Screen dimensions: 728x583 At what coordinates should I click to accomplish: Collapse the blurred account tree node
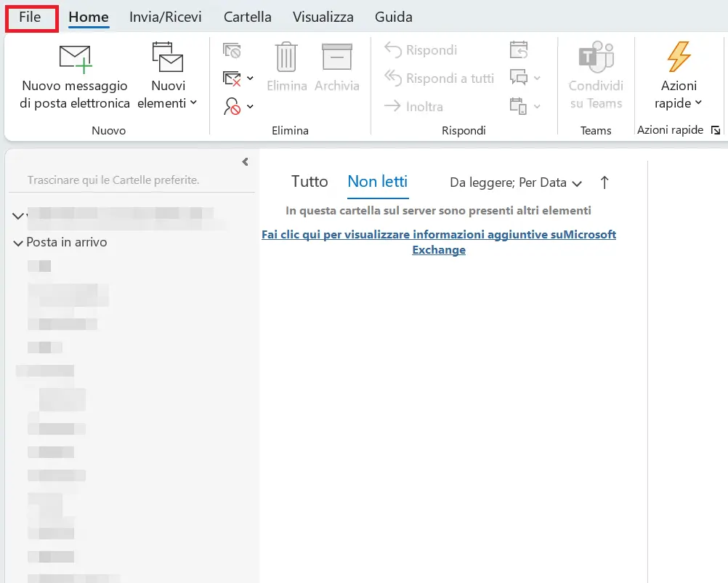tap(17, 216)
